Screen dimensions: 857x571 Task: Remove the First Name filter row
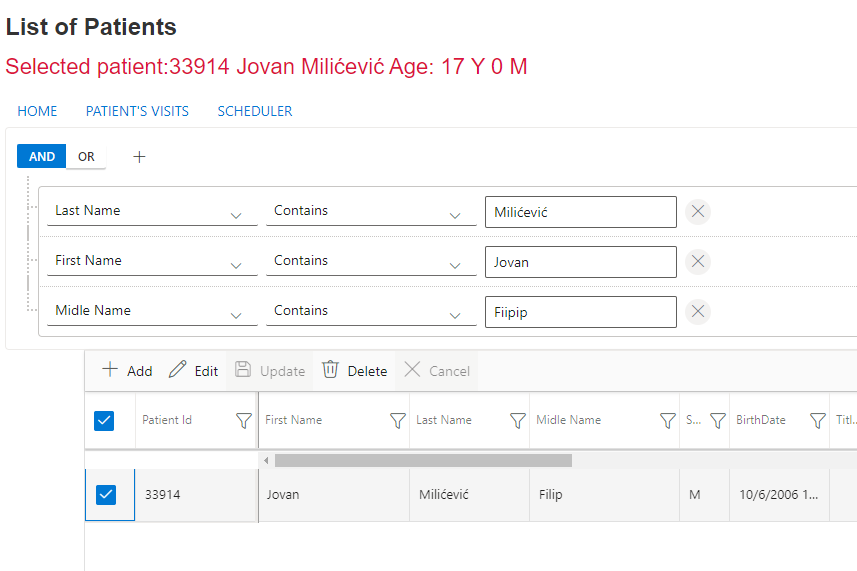click(x=698, y=261)
